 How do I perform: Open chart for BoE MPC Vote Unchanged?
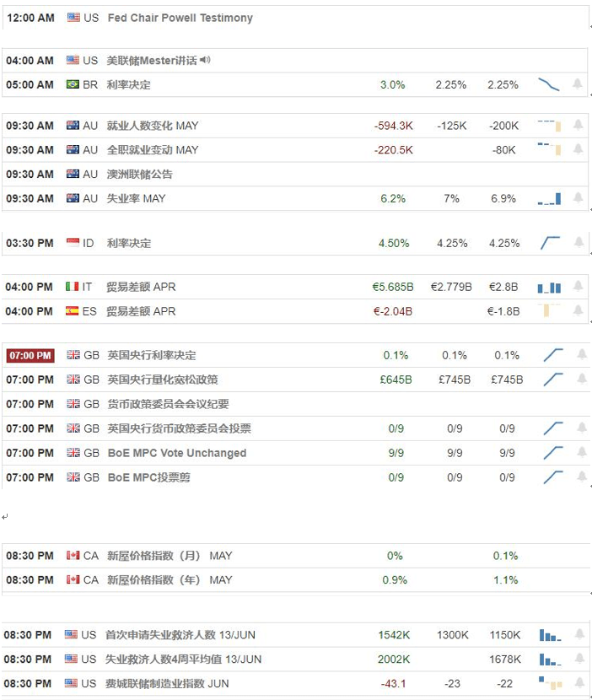click(553, 453)
